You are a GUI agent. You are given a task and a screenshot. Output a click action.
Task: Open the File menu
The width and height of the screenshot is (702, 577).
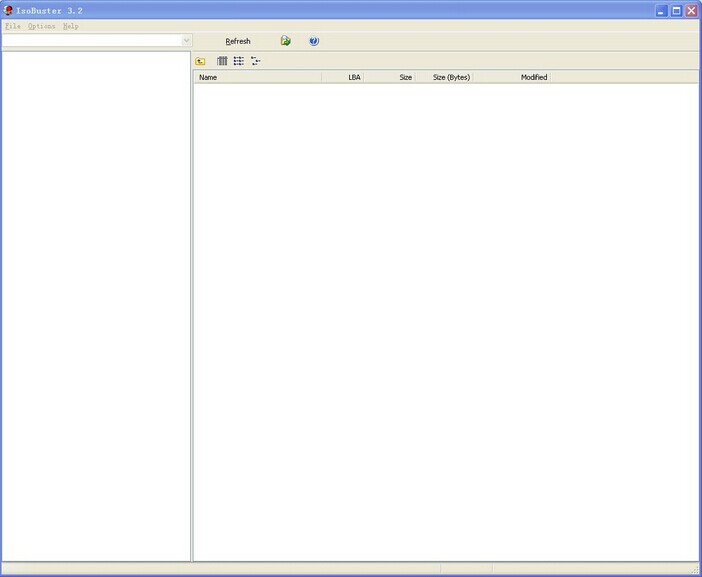pos(12,26)
